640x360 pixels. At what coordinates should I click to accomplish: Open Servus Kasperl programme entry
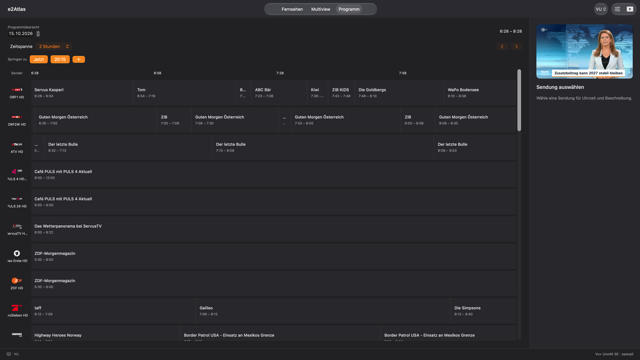[x=82, y=93]
